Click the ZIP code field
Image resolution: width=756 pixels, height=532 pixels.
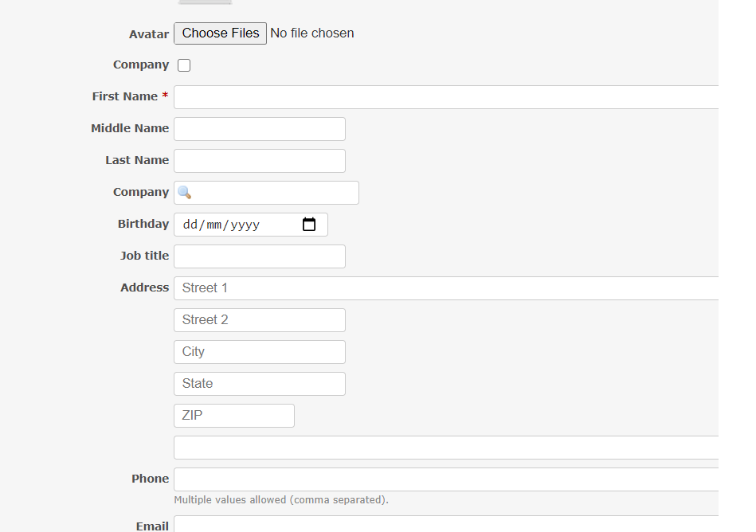[x=233, y=415]
